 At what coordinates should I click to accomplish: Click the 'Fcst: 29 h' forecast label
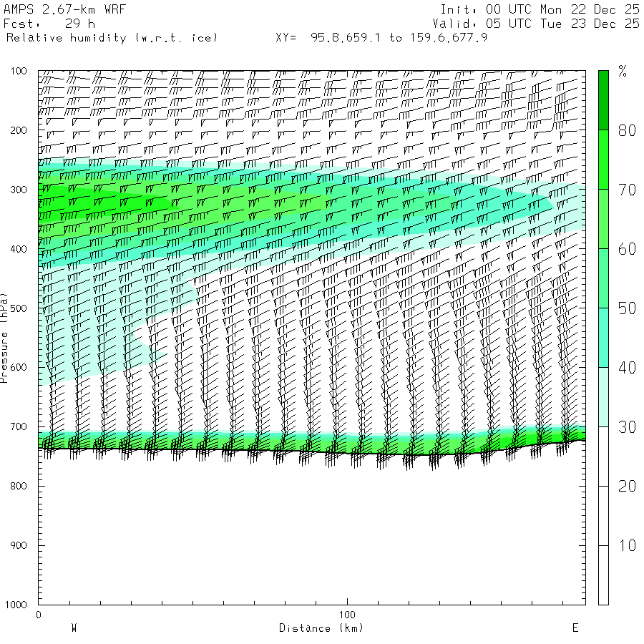(49, 24)
